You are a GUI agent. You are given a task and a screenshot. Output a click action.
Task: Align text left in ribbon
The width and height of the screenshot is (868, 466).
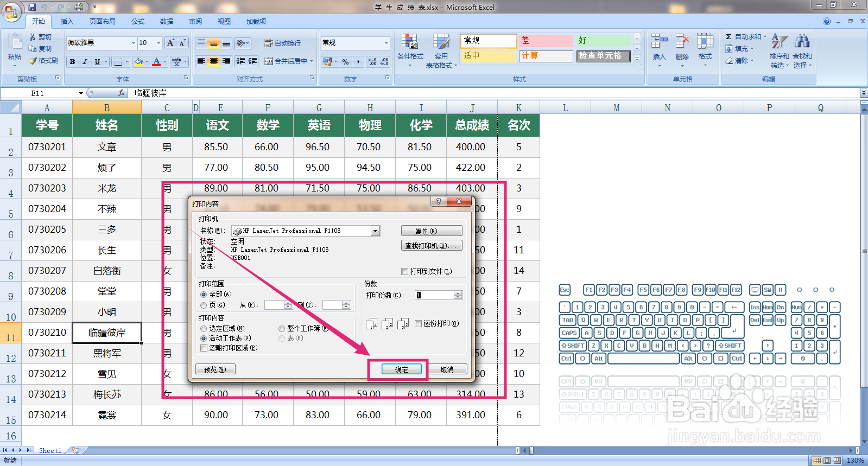tap(201, 61)
